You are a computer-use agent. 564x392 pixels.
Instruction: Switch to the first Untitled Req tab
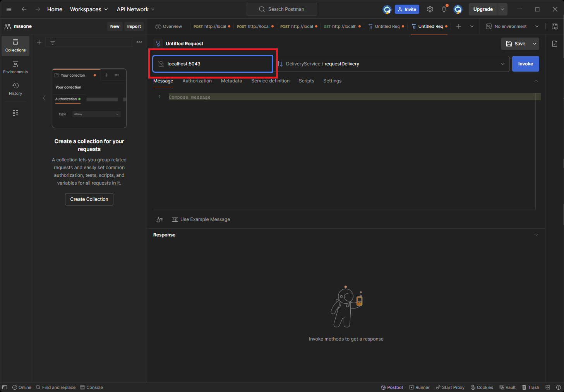386,26
